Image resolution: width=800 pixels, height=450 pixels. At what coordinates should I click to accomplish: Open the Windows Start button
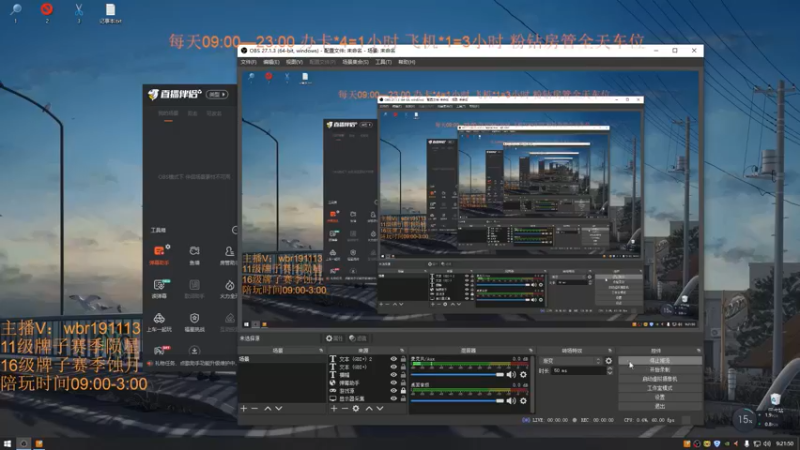coord(7,444)
